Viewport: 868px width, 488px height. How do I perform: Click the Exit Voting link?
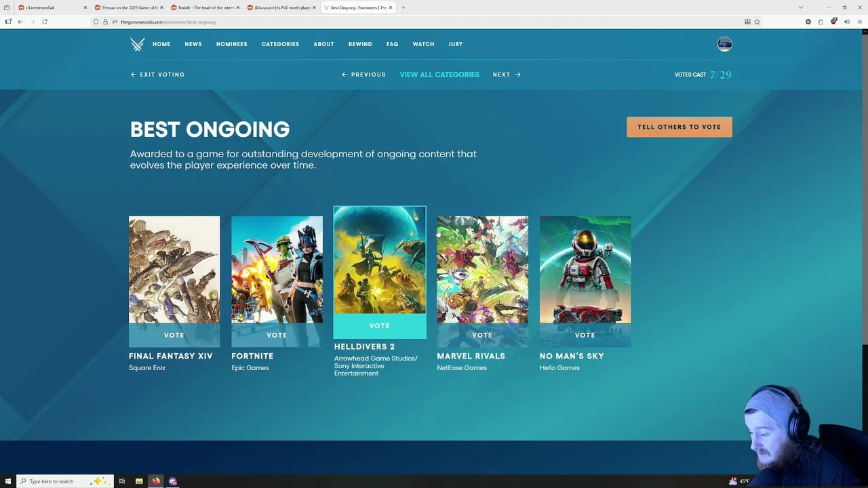(157, 75)
